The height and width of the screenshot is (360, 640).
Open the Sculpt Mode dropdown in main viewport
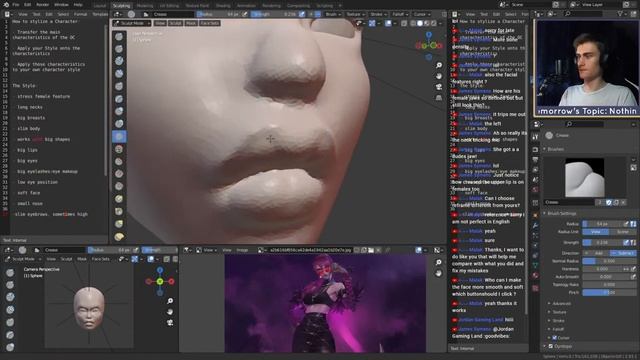(132, 23)
